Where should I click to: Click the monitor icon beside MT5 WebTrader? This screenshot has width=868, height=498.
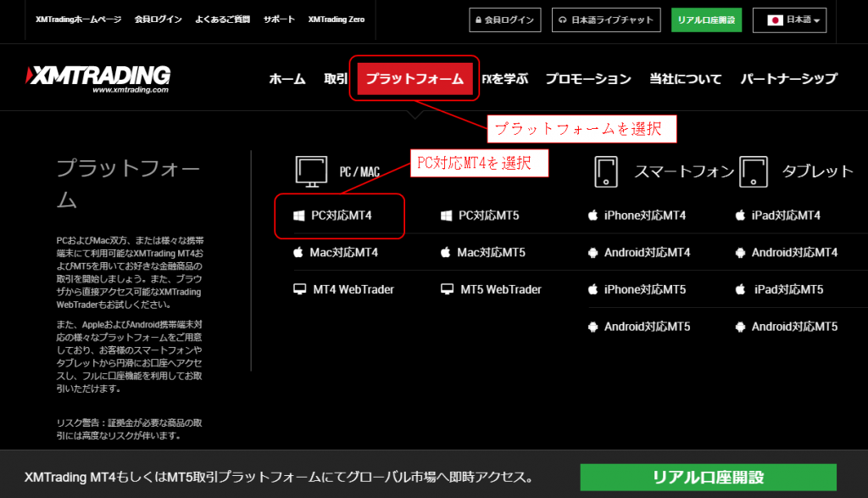coord(447,289)
